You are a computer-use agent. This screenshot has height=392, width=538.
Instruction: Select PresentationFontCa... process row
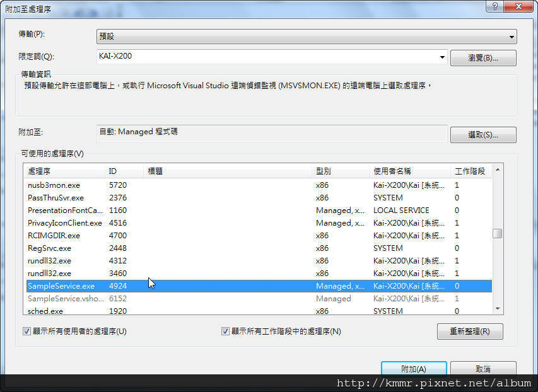tap(259, 210)
